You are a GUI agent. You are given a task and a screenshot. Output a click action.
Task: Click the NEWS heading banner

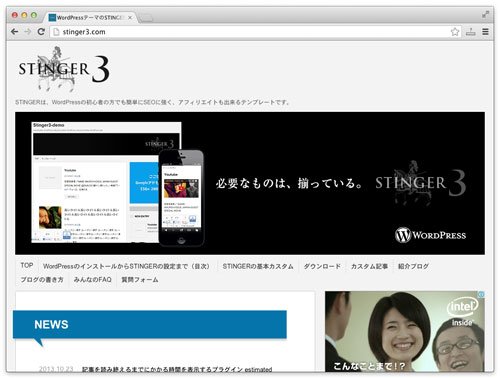point(150,325)
